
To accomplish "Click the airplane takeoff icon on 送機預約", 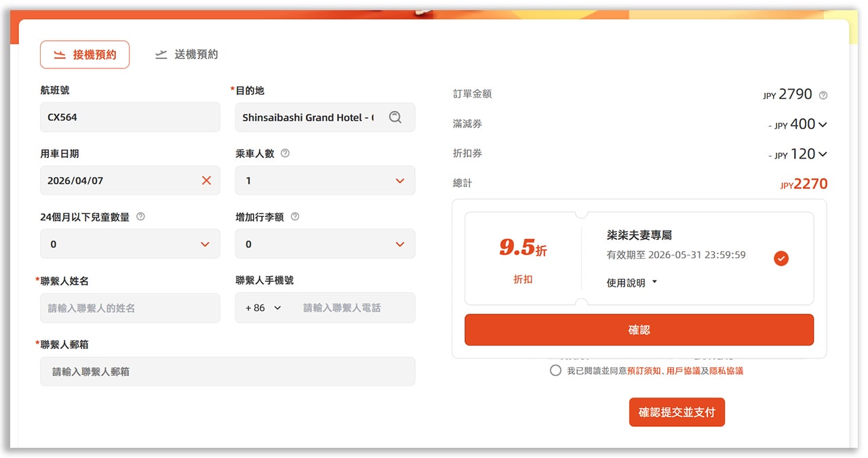I will point(161,55).
